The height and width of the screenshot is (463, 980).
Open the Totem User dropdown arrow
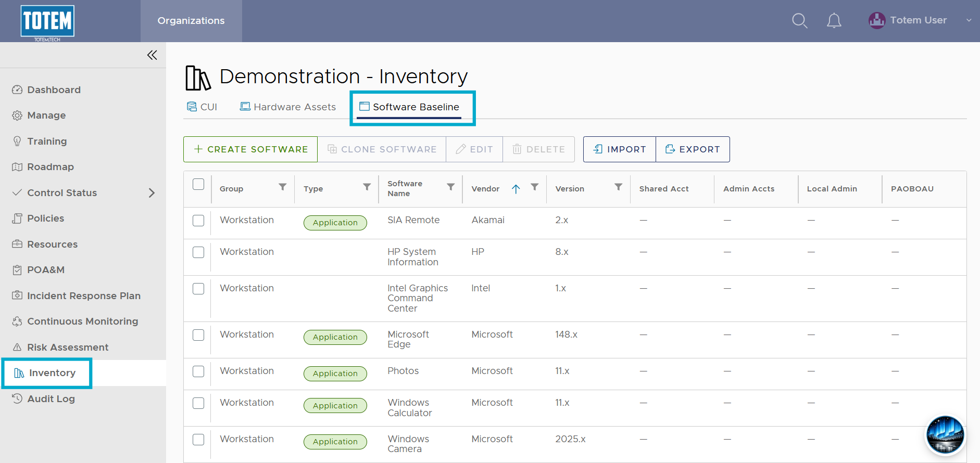(x=969, y=20)
